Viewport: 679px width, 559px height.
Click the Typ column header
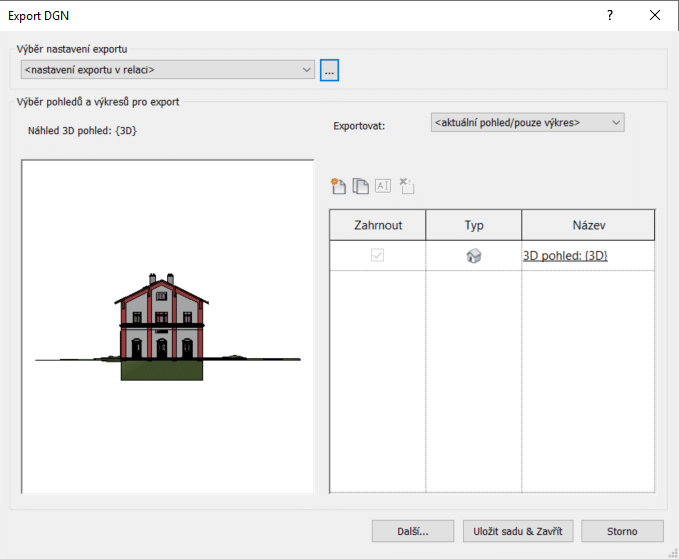(x=474, y=225)
